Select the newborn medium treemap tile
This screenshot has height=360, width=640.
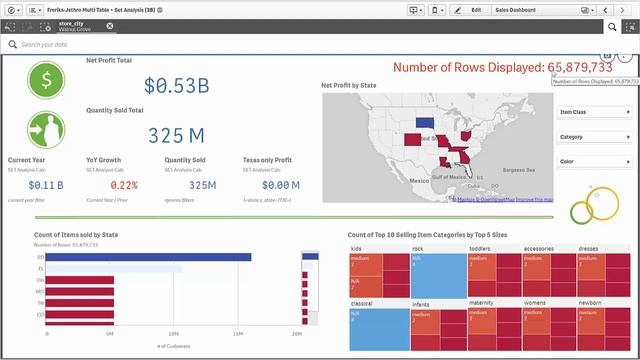[591, 321]
